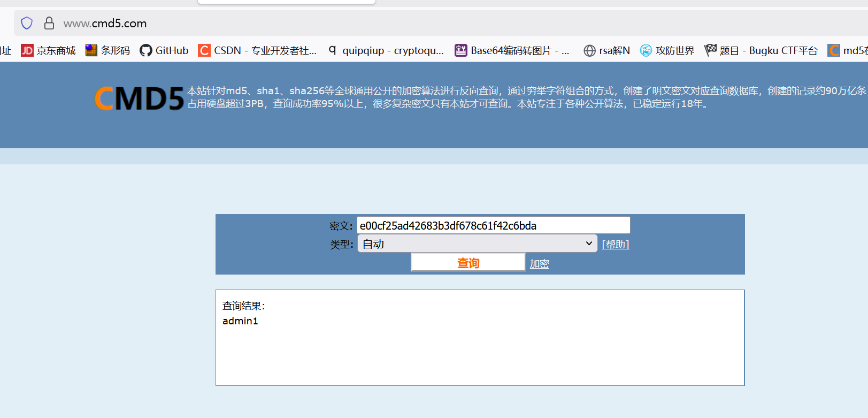868x418 pixels.
Task: Open the Bugku CTF平台 flag bookmark icon
Action: (x=710, y=50)
